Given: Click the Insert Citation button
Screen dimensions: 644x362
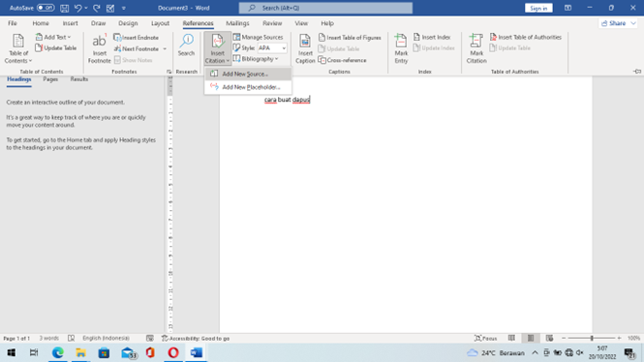Looking at the screenshot, I should [217, 48].
